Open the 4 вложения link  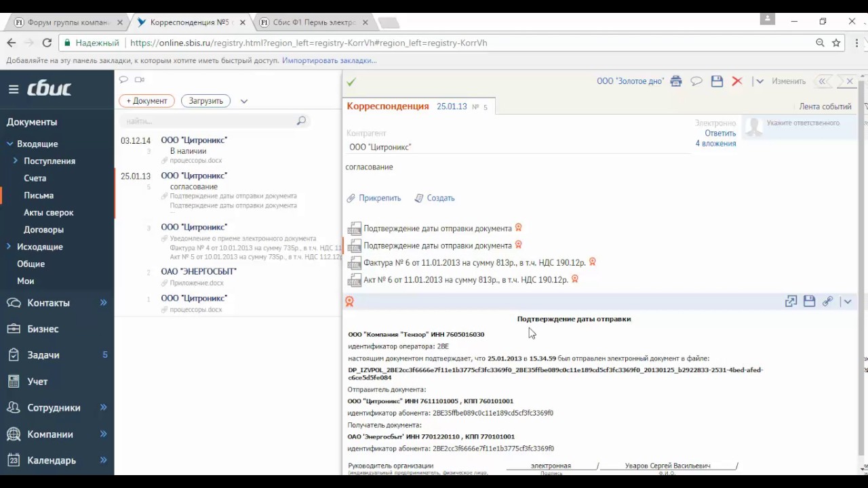[x=715, y=144]
